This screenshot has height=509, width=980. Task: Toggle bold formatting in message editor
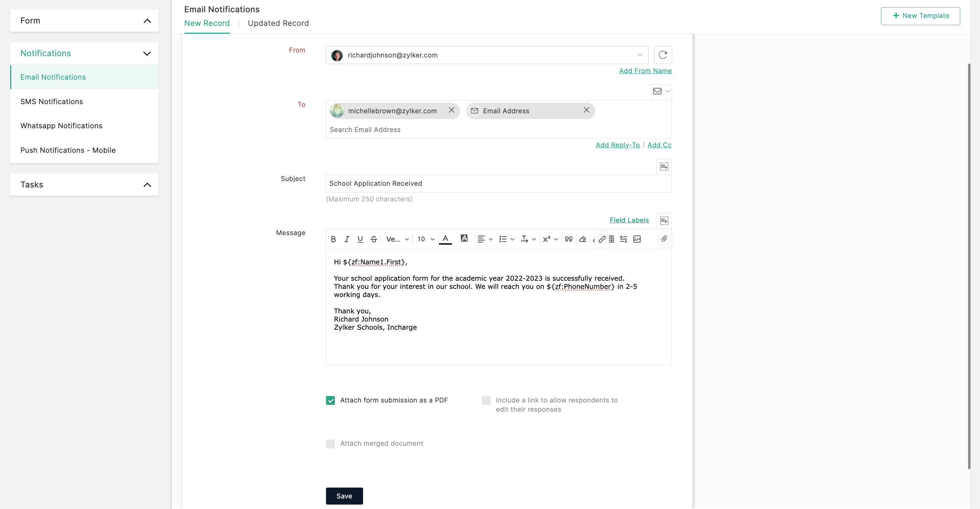333,239
